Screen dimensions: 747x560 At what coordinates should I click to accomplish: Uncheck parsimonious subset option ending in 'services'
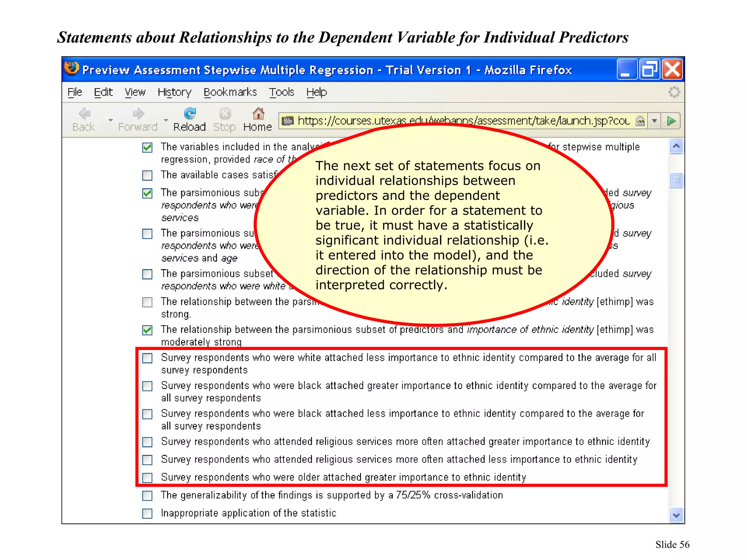coord(147,193)
